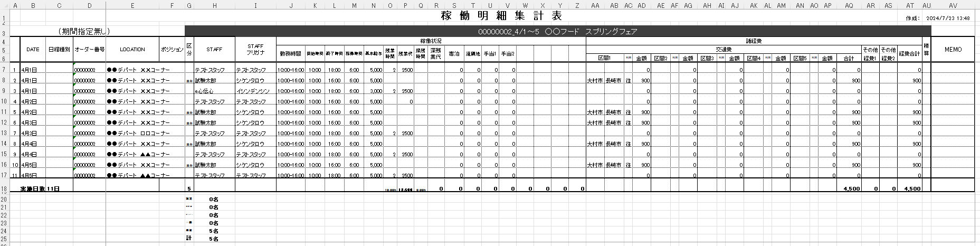980x246 pixels.
Task: Select the 深残業代 header cell
Action: pyautogui.click(x=436, y=53)
